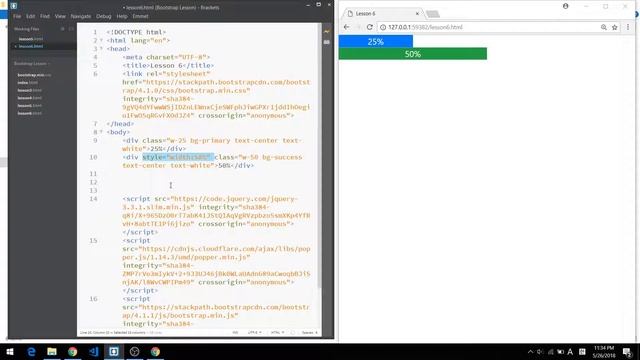Click the highlighted style attribute on line 10
The height and width of the screenshot is (360, 640).
178,157
